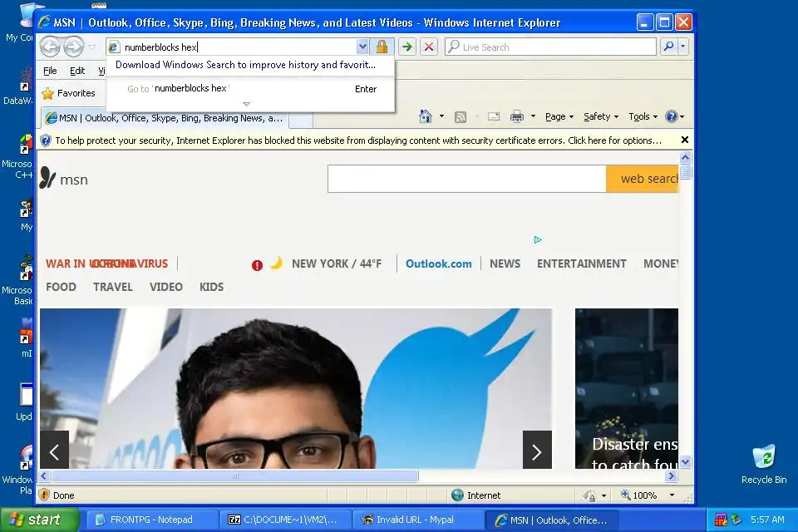This screenshot has width=798, height=532.
Task: Click the red Stop button
Action: pos(429,47)
